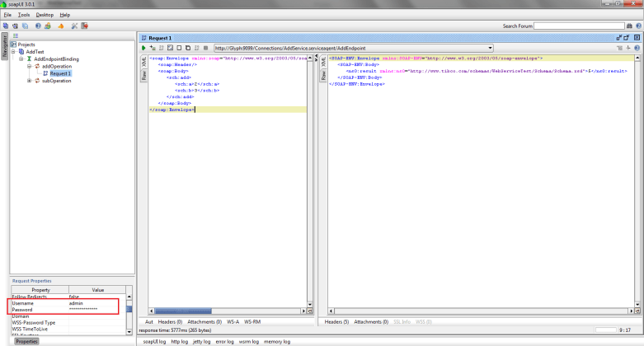
Task: Open the WS-A tab
Action: pyautogui.click(x=233, y=322)
